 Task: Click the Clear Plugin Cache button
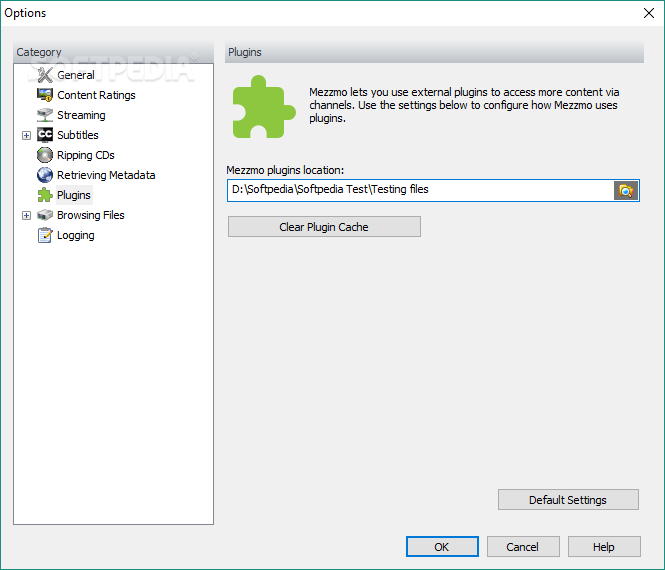(324, 227)
